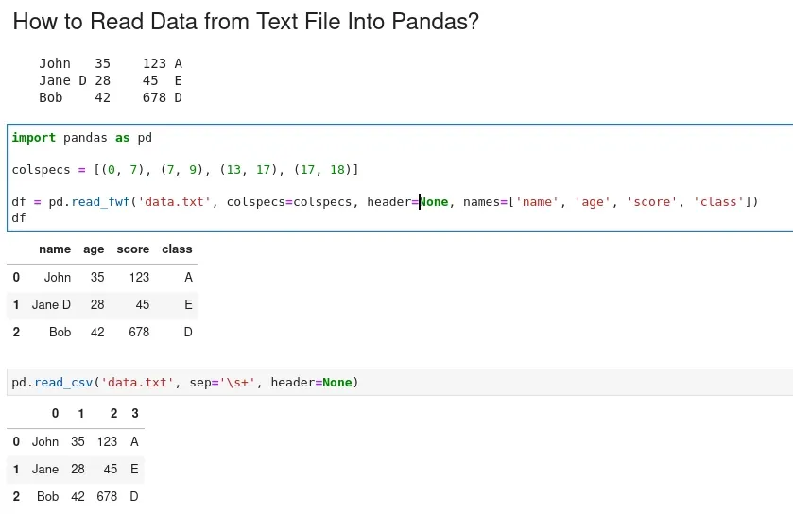Click the 'score' column header in the first table
The image size is (793, 532).
click(133, 249)
